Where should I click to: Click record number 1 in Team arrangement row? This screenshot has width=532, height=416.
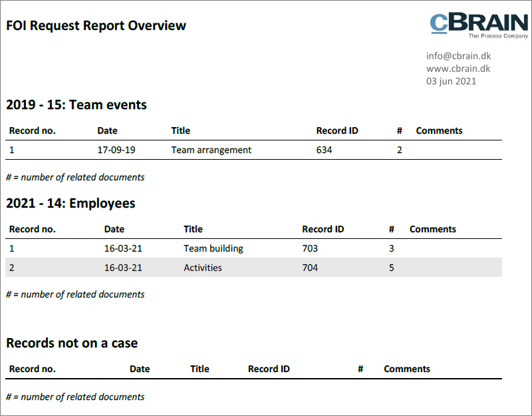click(11, 150)
